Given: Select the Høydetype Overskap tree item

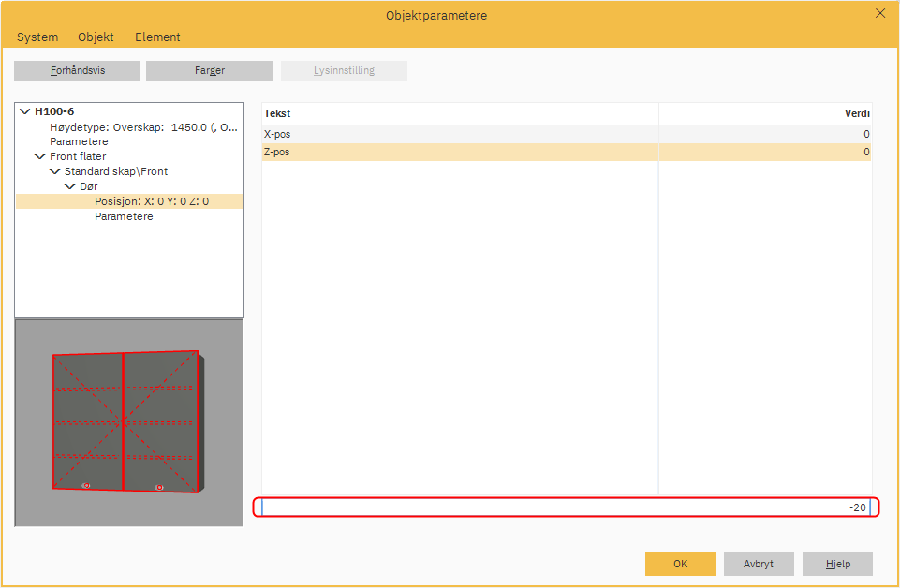Looking at the screenshot, I should [140, 126].
